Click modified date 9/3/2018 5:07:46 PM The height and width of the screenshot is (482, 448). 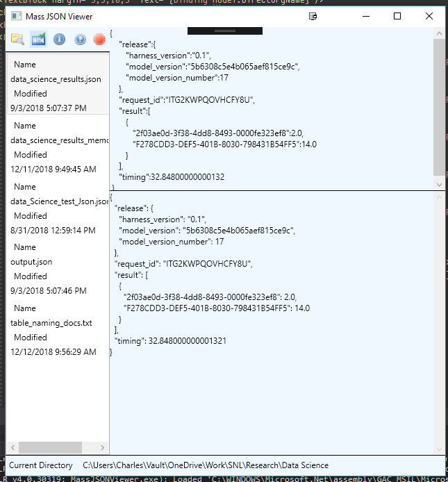49,291
